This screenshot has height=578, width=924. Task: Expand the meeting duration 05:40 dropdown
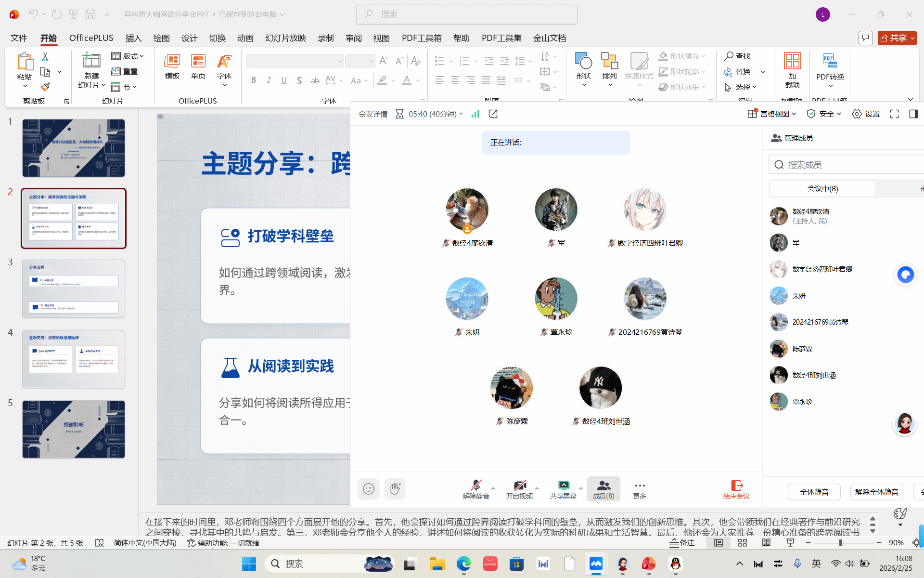(461, 114)
